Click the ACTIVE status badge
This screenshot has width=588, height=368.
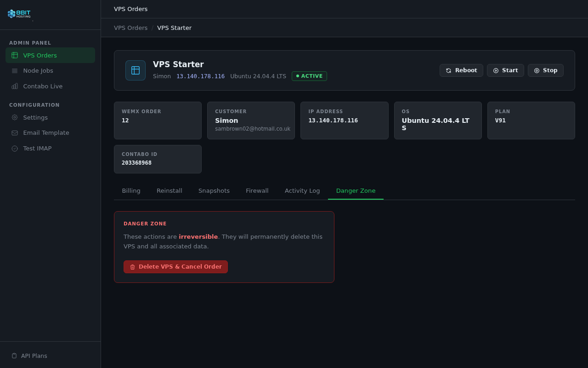tap(309, 76)
